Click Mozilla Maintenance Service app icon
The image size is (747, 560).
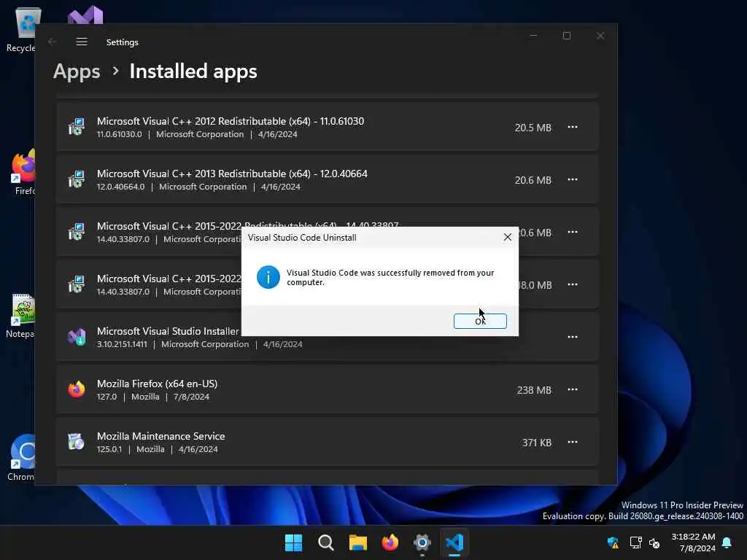click(76, 442)
